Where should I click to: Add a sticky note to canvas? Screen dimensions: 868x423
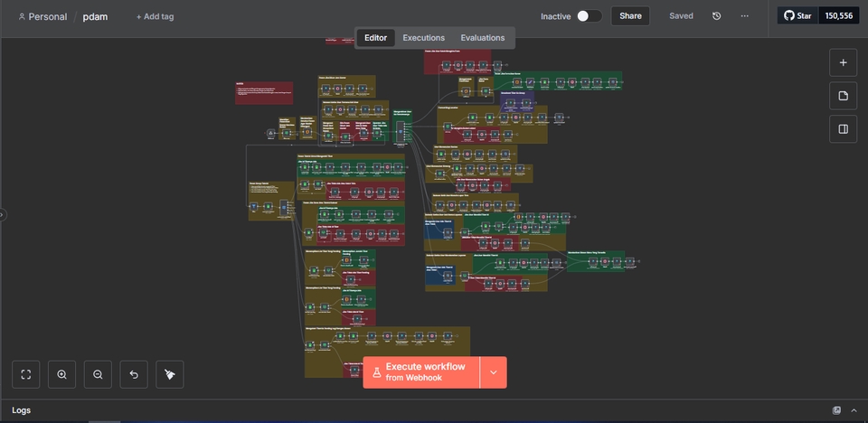pos(843,96)
